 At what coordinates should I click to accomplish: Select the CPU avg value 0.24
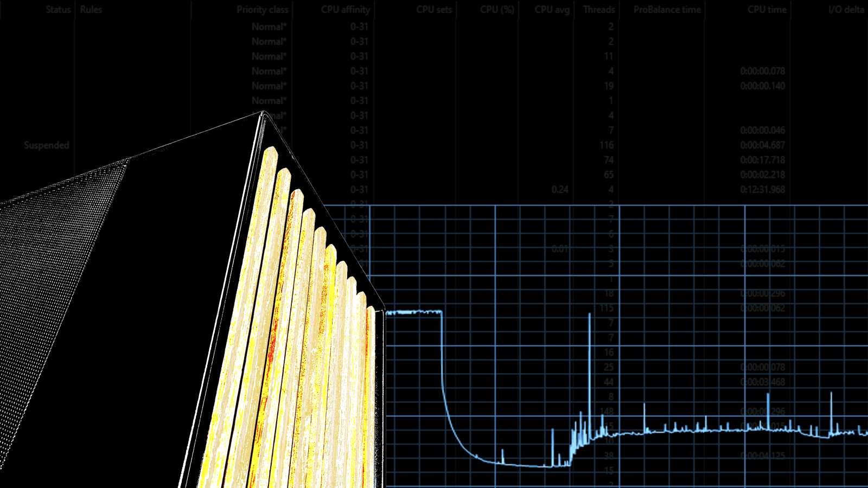559,190
